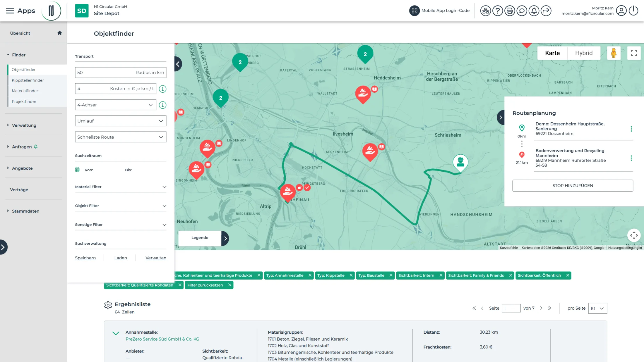Open the 4-Achser vehicle dropdown
Viewport: 644px width, 362px height.
pos(115,105)
